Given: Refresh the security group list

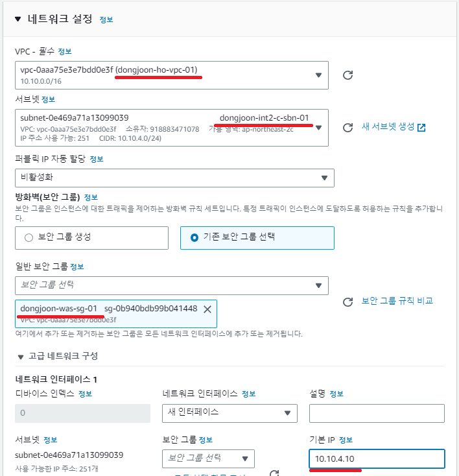Looking at the screenshot, I should click(347, 302).
